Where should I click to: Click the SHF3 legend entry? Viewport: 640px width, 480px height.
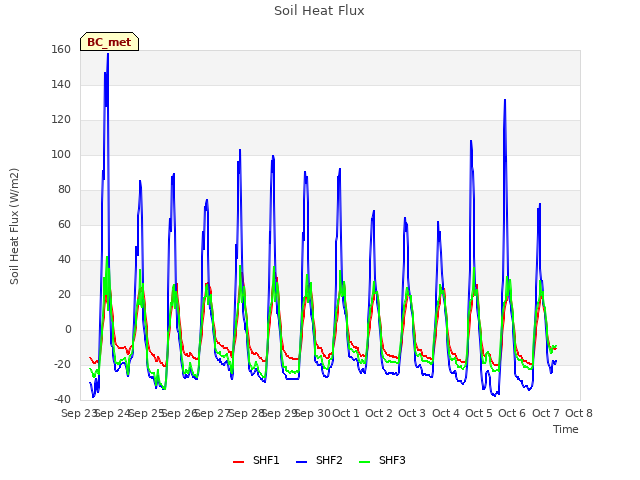(x=382, y=460)
